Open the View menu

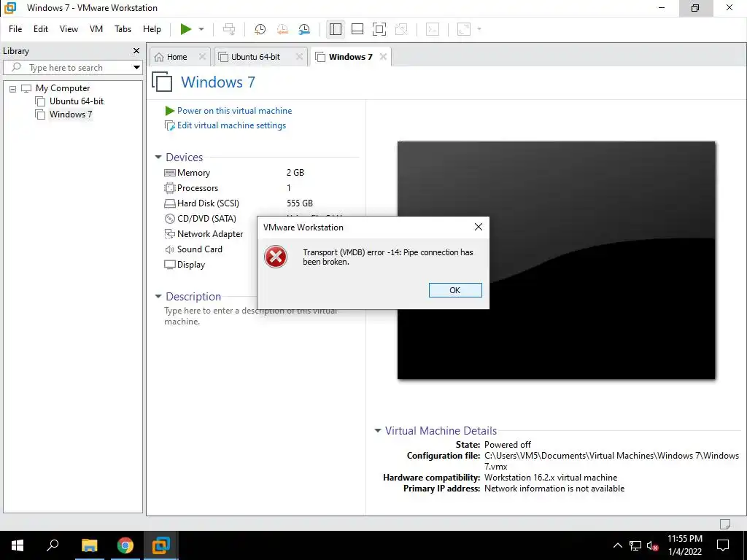[x=69, y=29]
